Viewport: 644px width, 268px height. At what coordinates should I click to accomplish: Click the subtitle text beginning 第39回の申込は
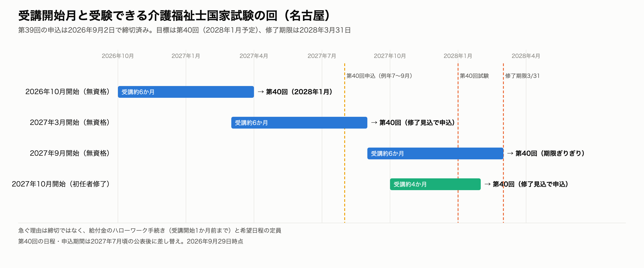coord(185,30)
